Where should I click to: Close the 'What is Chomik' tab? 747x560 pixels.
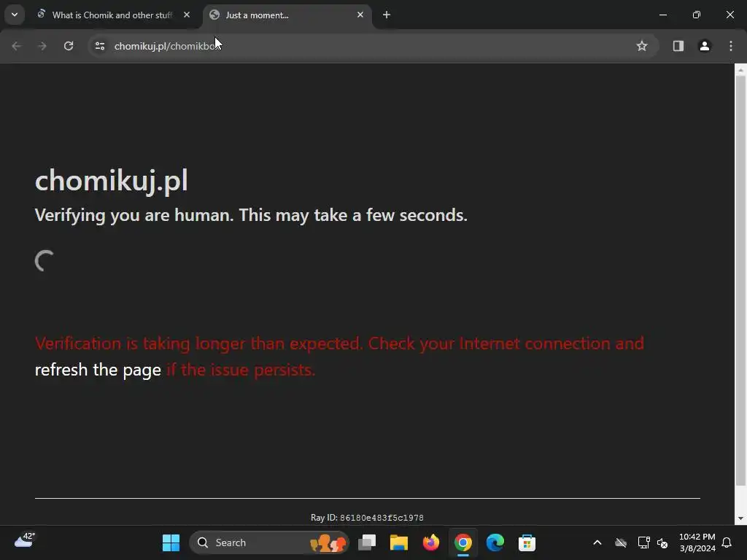tap(187, 15)
